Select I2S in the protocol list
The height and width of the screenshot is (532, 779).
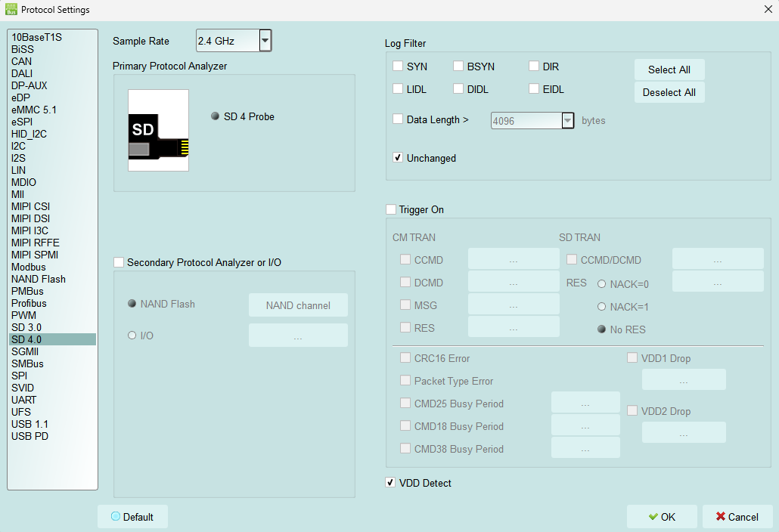53,158
